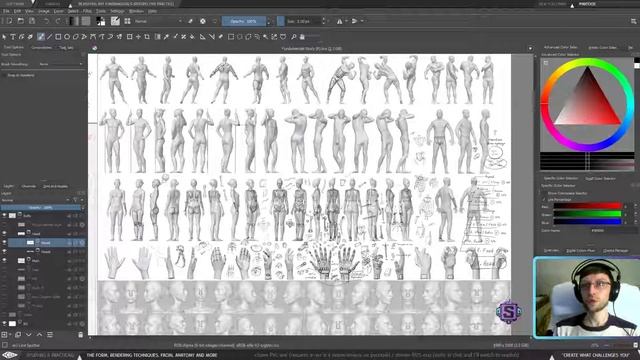Viewport: 640px width, 360px height.
Task: Create a new document via toolbar icon
Action: 9,21
